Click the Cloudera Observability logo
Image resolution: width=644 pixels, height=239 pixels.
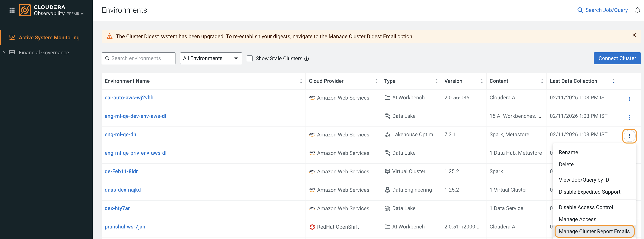point(25,10)
